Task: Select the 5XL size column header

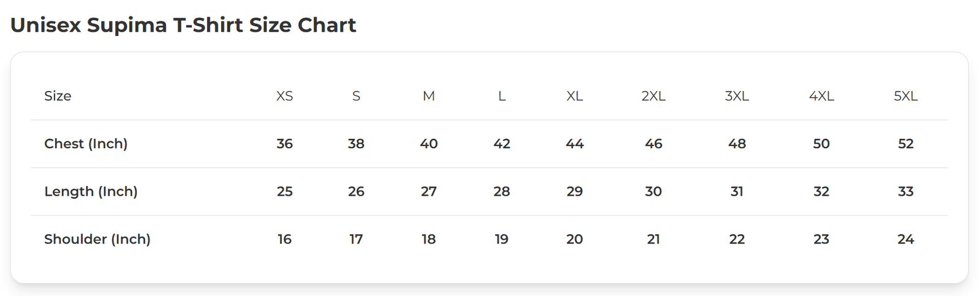Action: [x=905, y=96]
